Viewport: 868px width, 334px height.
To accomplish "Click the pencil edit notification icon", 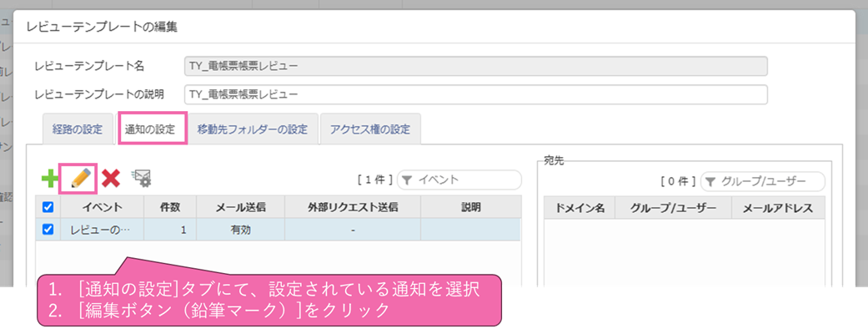I will (x=80, y=178).
